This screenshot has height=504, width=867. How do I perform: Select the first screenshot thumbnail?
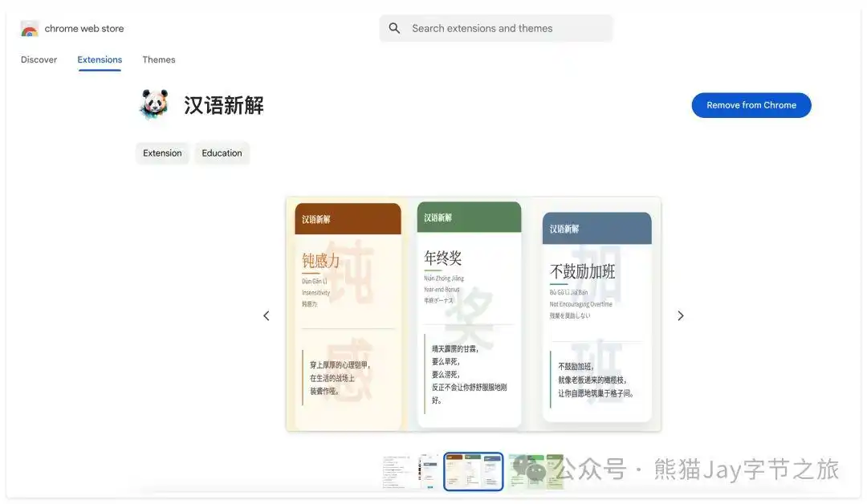point(399,471)
